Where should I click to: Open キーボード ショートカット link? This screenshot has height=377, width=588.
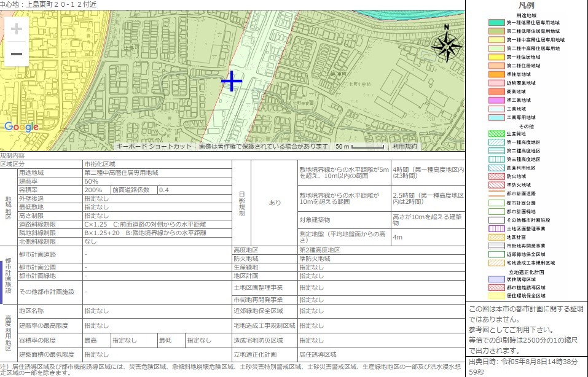[x=154, y=147]
